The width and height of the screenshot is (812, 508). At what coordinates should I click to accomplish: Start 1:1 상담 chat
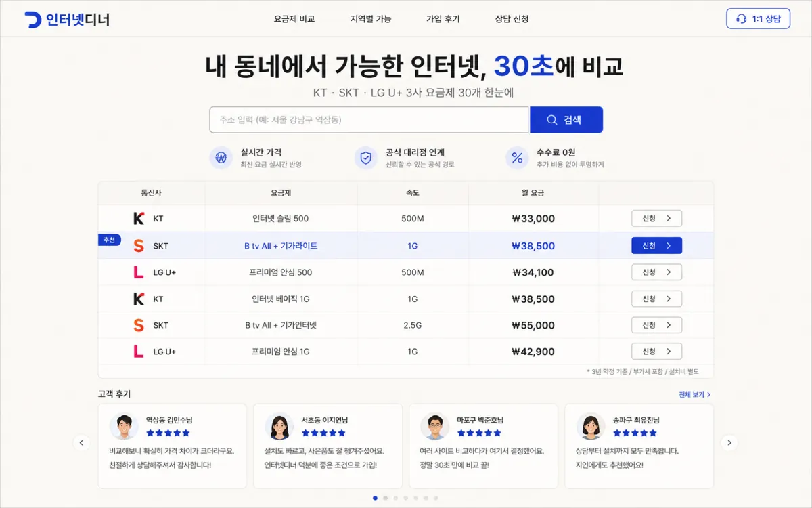click(x=758, y=19)
